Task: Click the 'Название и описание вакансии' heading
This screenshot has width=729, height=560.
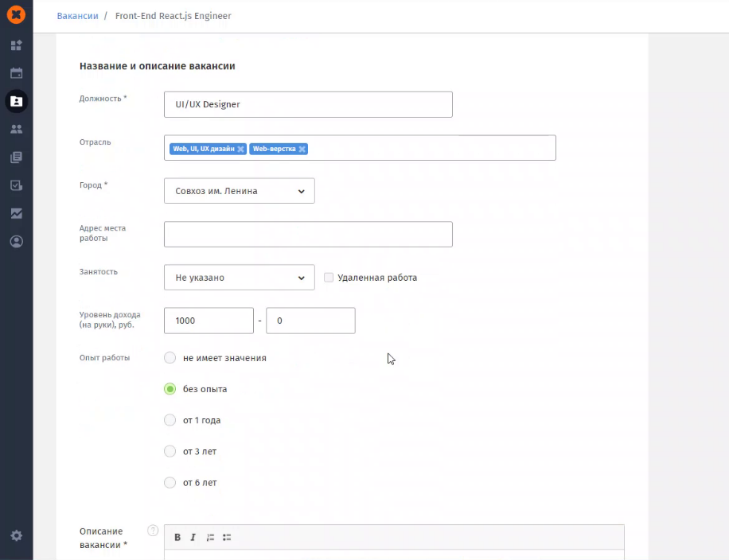Action: 157,66
